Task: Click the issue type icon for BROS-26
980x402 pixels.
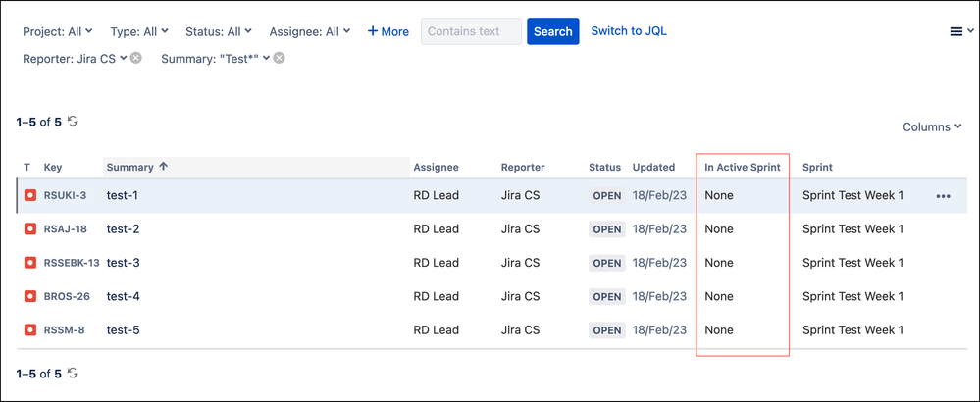Action: pos(30,296)
